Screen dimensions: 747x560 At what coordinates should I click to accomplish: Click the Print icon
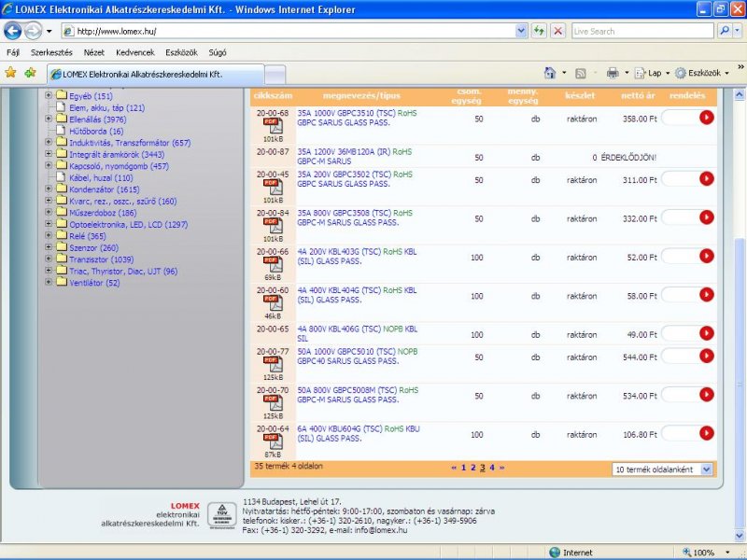[613, 73]
